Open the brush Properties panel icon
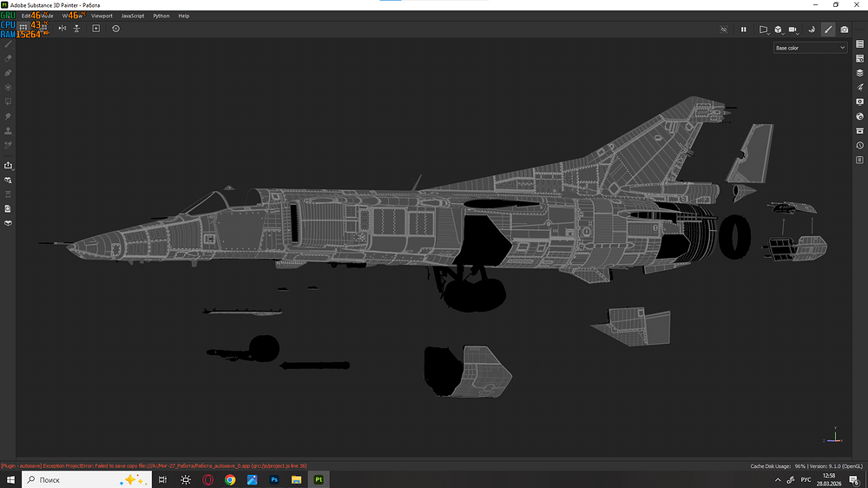868x488 pixels. [859, 88]
